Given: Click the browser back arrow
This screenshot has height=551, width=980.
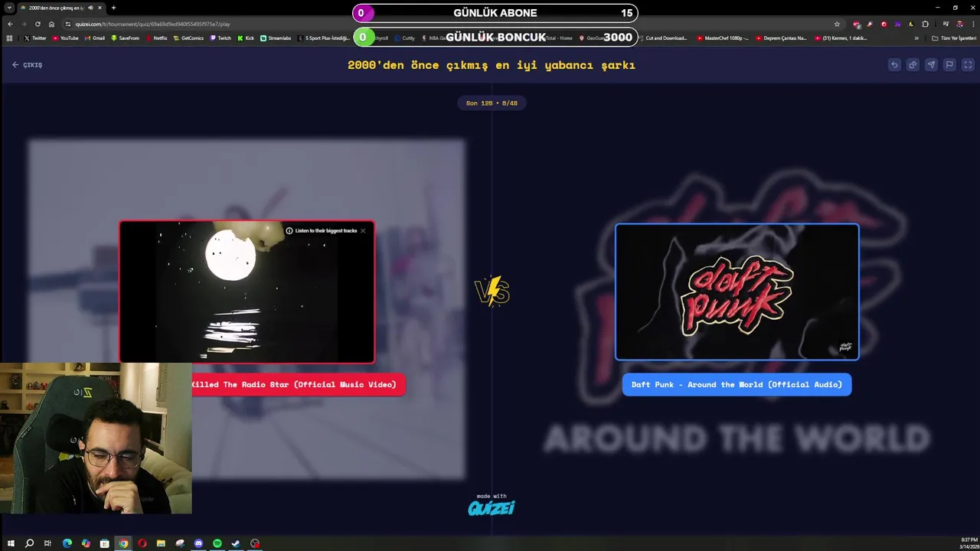Looking at the screenshot, I should pyautogui.click(x=10, y=24).
